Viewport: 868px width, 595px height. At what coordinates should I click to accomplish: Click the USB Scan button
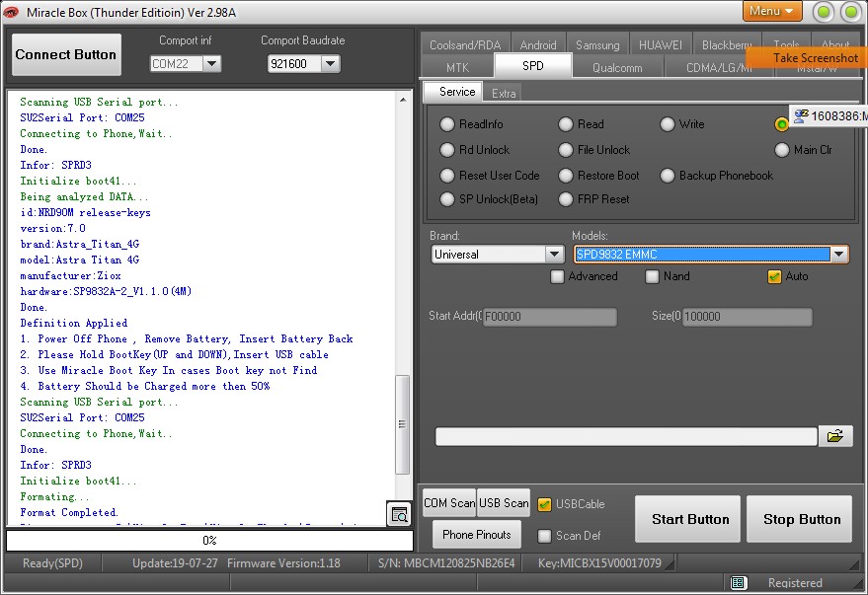pyautogui.click(x=504, y=503)
